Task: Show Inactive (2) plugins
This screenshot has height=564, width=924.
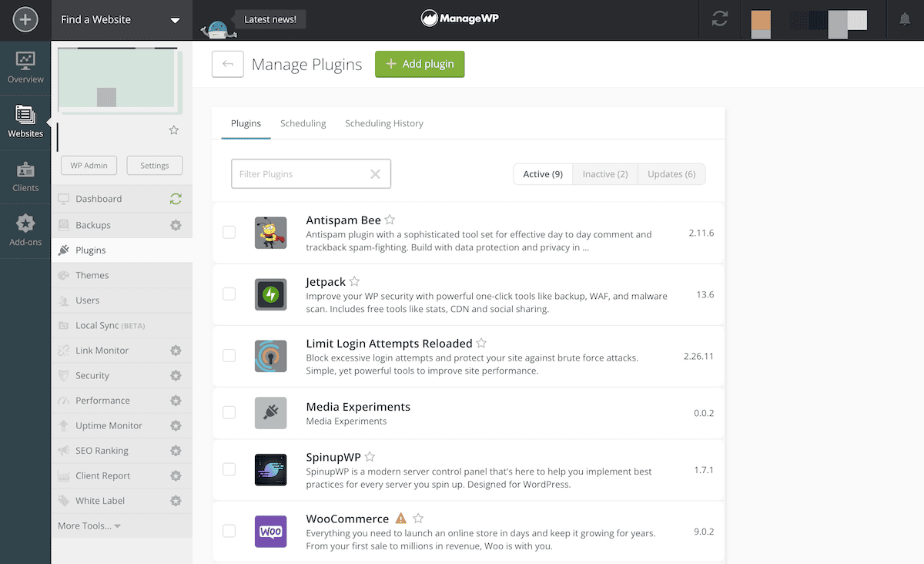Action: pyautogui.click(x=605, y=174)
